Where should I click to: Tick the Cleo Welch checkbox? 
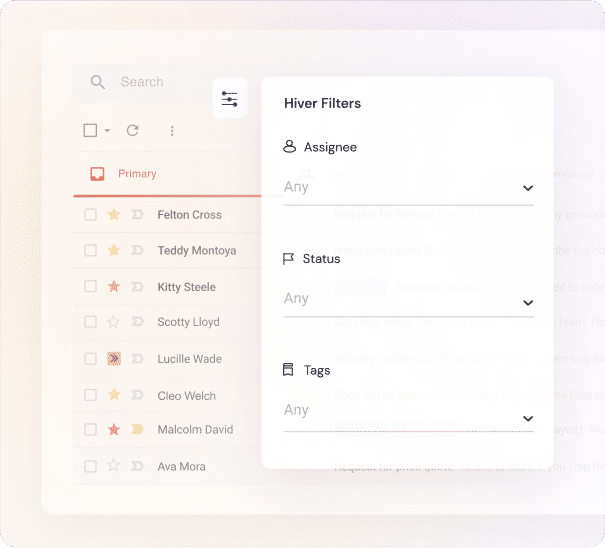click(90, 395)
